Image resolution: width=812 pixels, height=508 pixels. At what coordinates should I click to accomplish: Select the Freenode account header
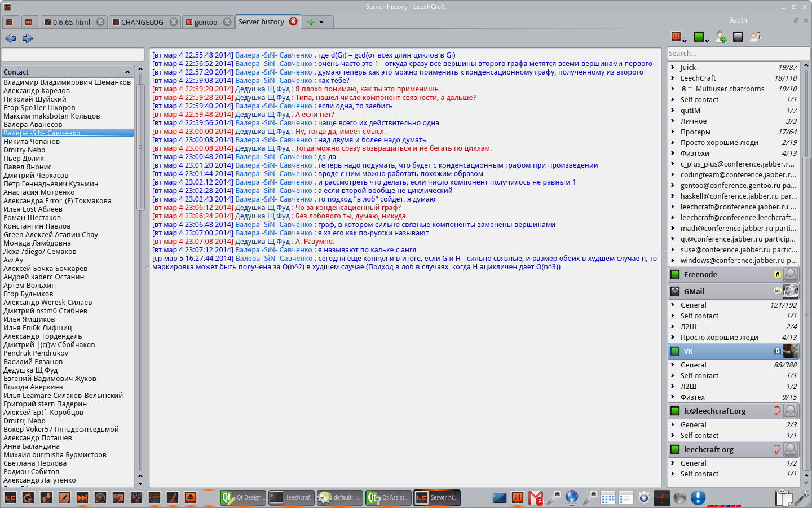[x=733, y=274]
